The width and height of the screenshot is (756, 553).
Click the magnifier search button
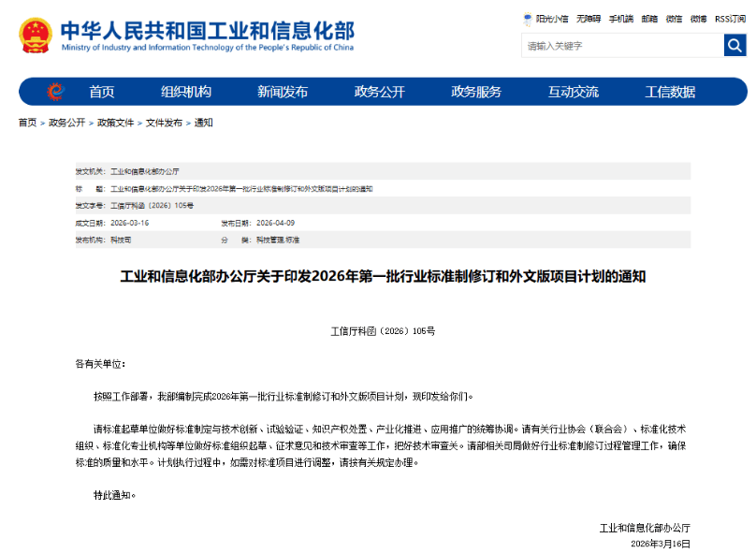(734, 45)
